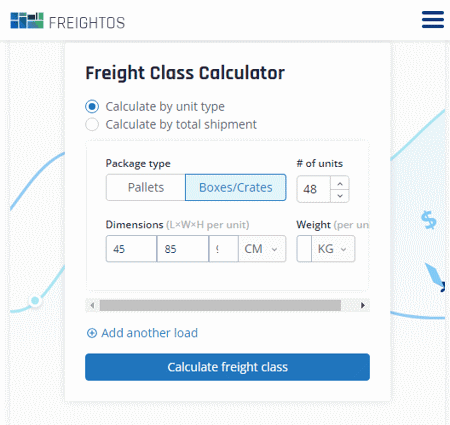Choose Boxes/Crates package type
The image size is (450, 425).
236,187
